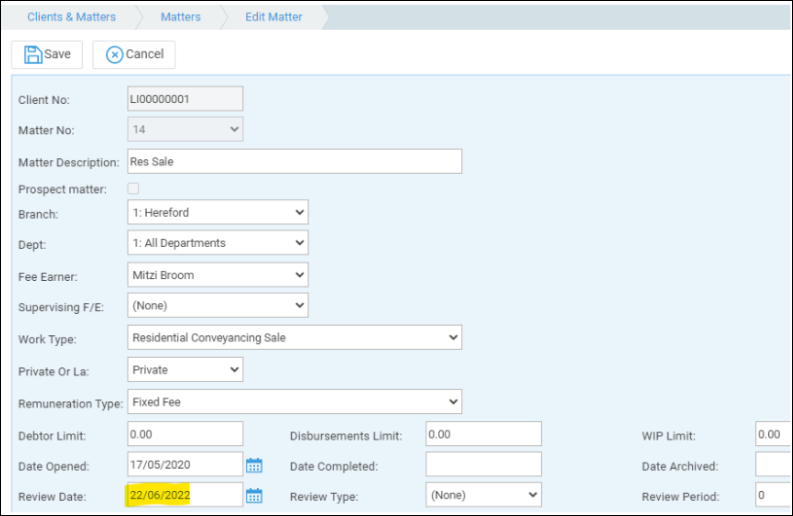793x516 pixels.
Task: Open the Review Date calendar picker
Action: pos(254,495)
